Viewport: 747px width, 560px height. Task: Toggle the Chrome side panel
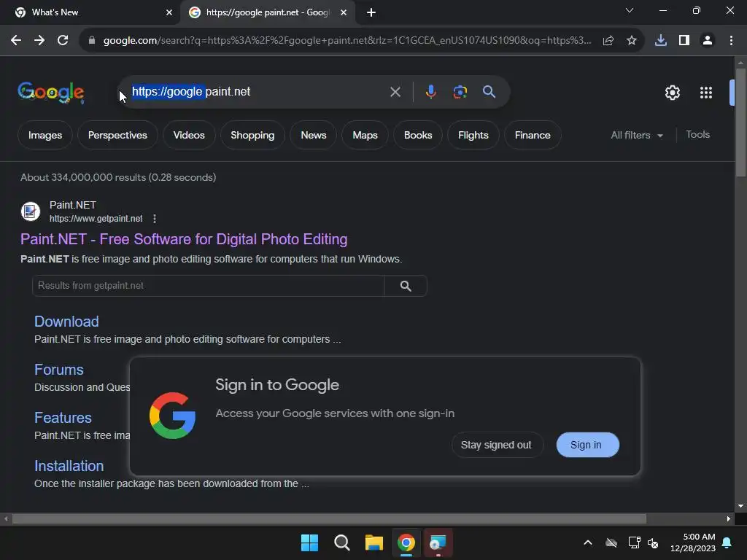pos(684,41)
